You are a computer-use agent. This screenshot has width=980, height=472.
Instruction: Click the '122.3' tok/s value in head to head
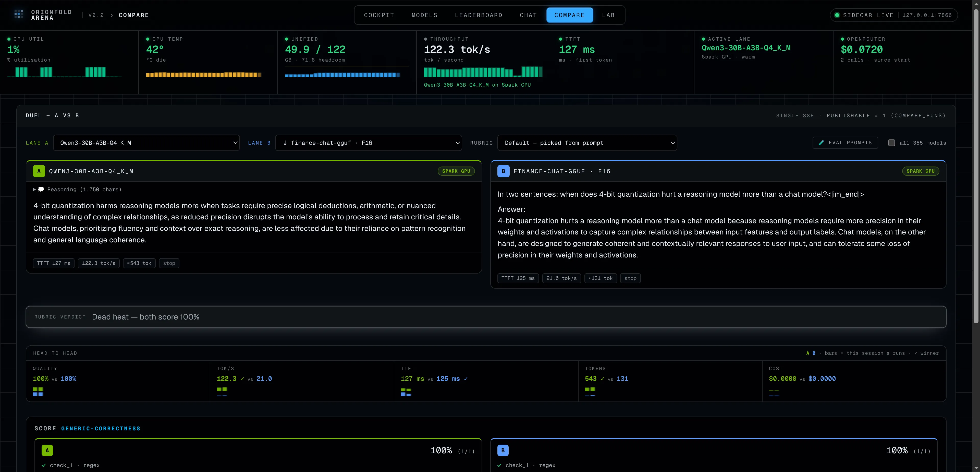click(226, 379)
